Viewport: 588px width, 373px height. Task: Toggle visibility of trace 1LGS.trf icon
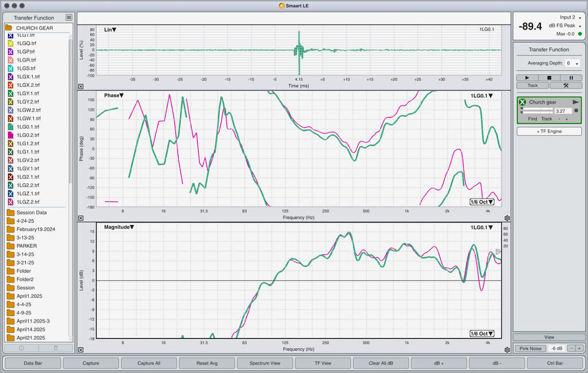(10, 68)
